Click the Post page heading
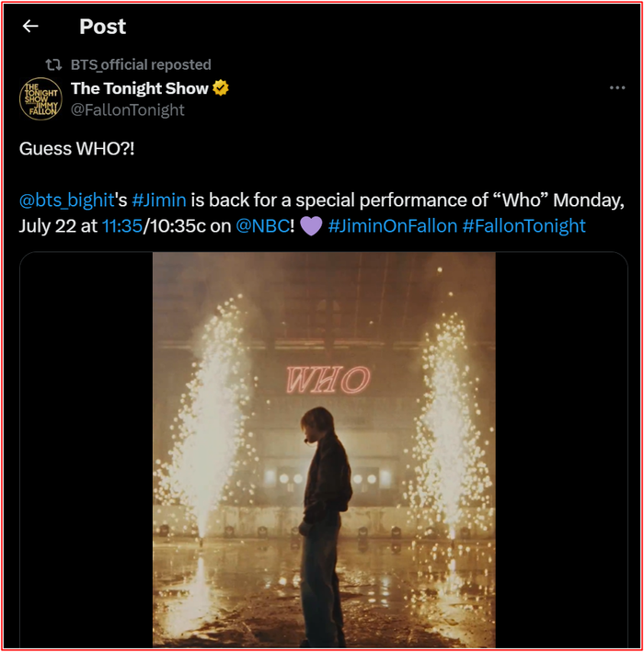This screenshot has width=644, height=652. (102, 27)
